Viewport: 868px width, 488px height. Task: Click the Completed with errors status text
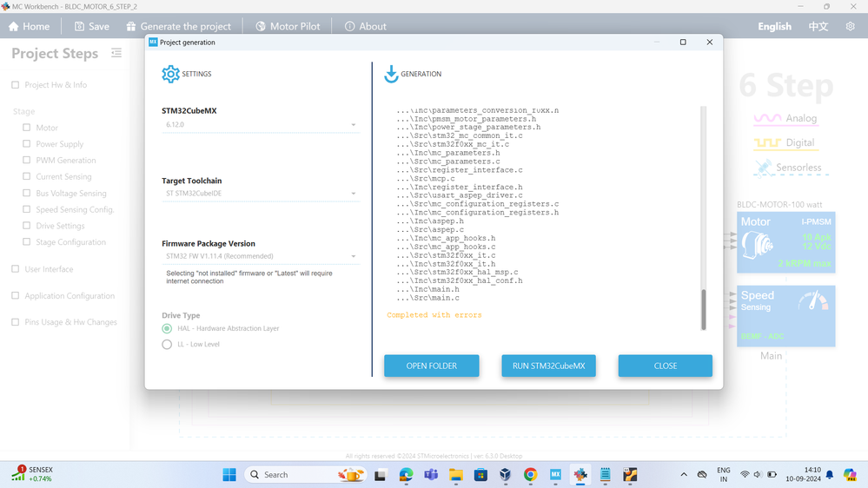[x=434, y=315]
